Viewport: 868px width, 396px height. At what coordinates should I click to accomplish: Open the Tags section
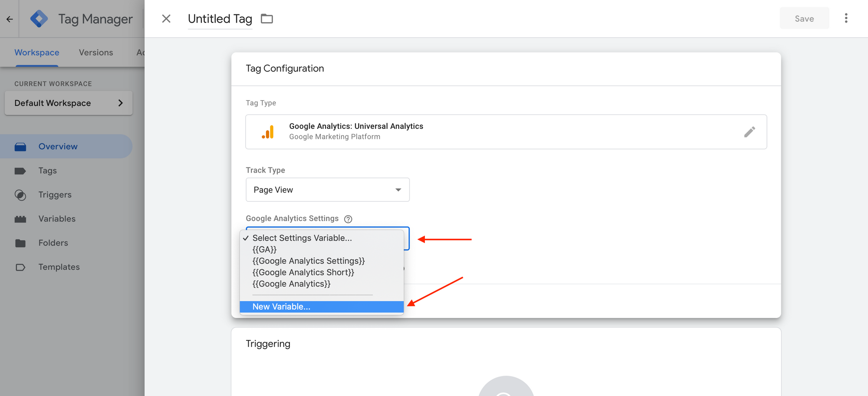tap(66, 170)
